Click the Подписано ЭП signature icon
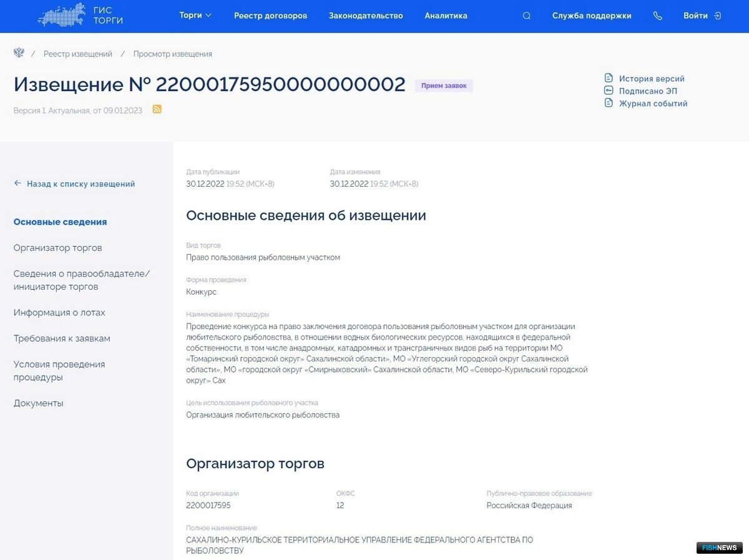 coord(609,91)
